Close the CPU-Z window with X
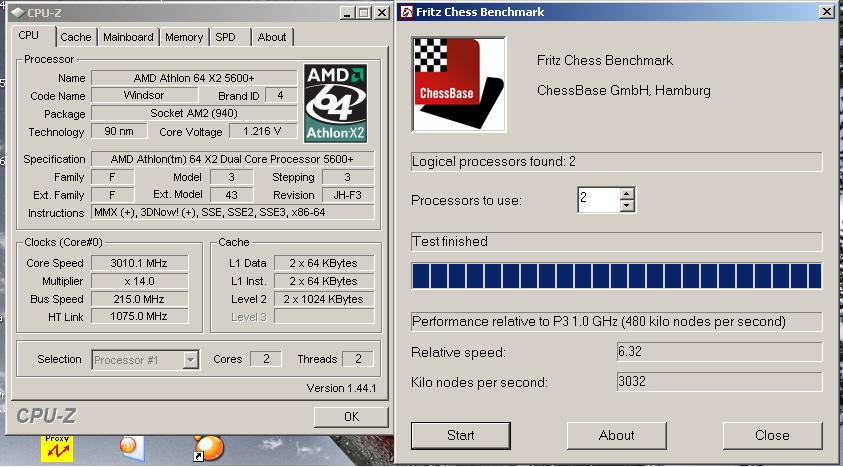The height and width of the screenshot is (467, 843). [x=382, y=12]
